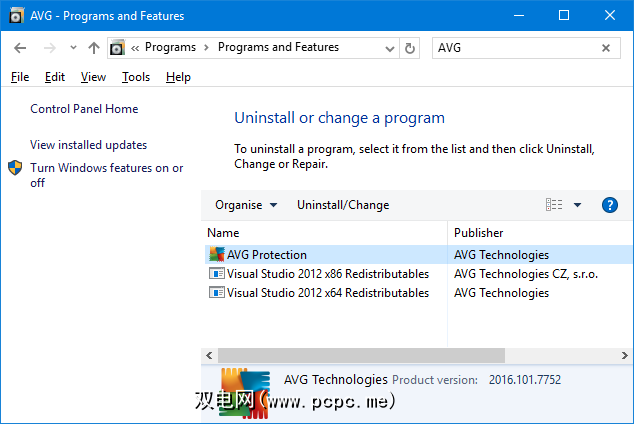
Task: Clear the AVG search text
Action: [x=606, y=49]
